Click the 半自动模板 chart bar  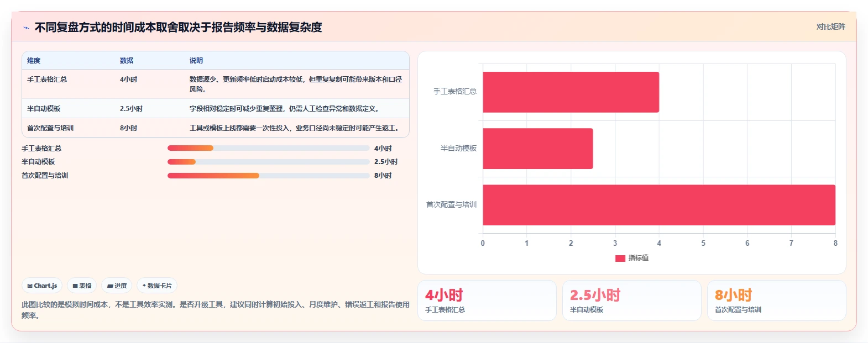pyautogui.click(x=537, y=149)
